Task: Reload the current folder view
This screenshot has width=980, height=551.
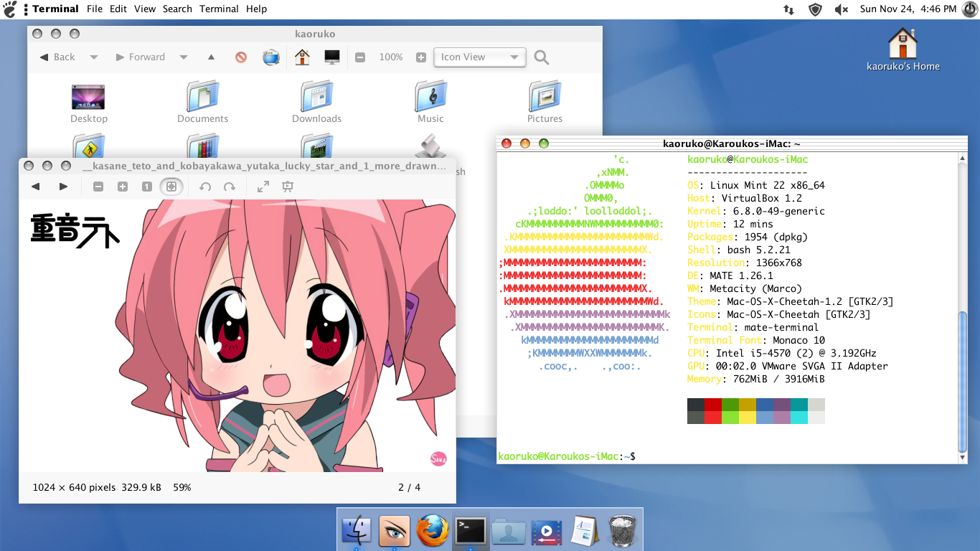Action: pyautogui.click(x=271, y=57)
